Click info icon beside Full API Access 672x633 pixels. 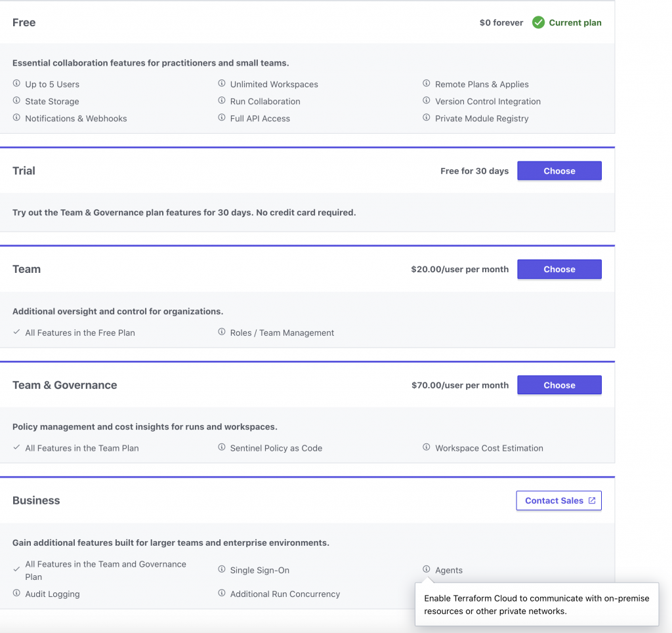click(222, 118)
